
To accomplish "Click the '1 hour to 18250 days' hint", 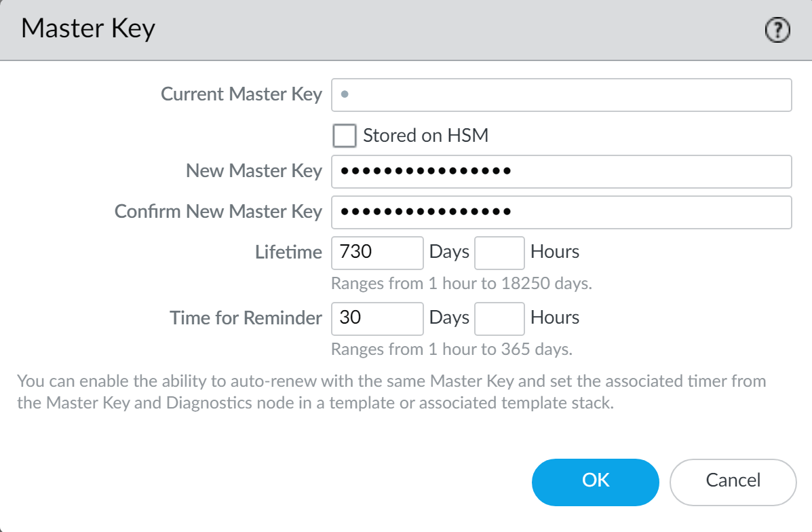I will tap(461, 284).
